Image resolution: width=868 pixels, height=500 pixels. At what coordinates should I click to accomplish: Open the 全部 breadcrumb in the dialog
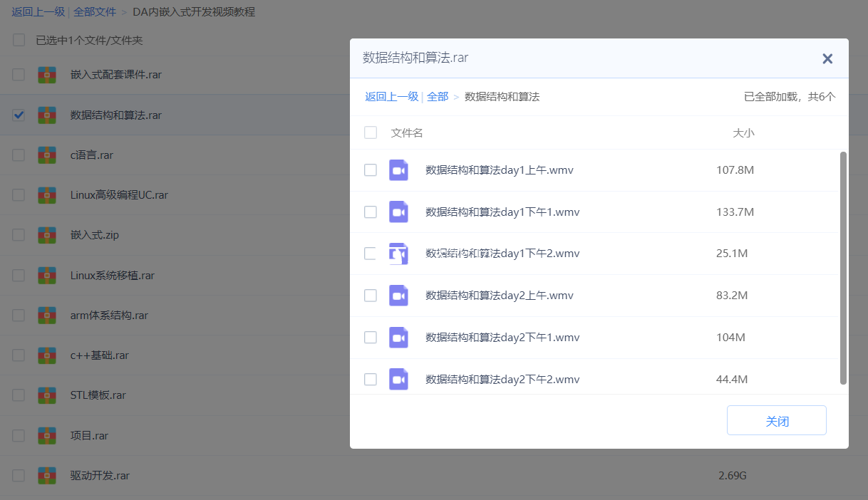[x=438, y=96]
